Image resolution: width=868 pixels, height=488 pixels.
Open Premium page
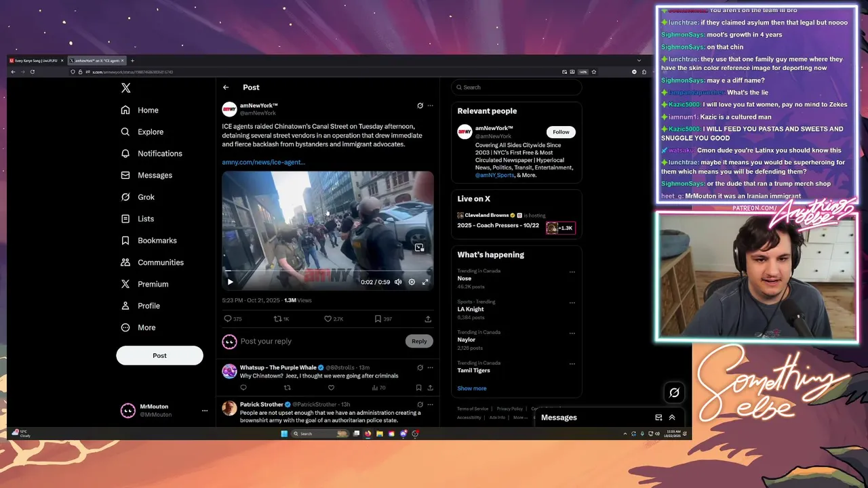click(x=144, y=283)
